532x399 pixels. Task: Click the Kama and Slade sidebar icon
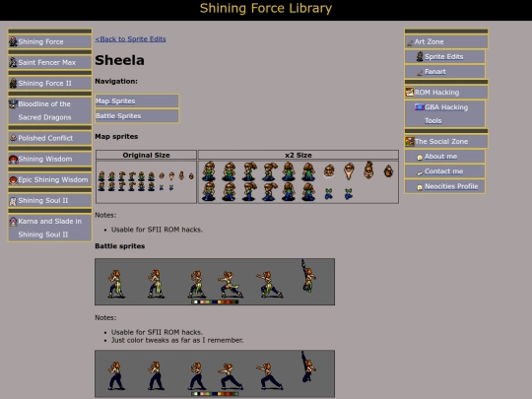[x=13, y=222]
